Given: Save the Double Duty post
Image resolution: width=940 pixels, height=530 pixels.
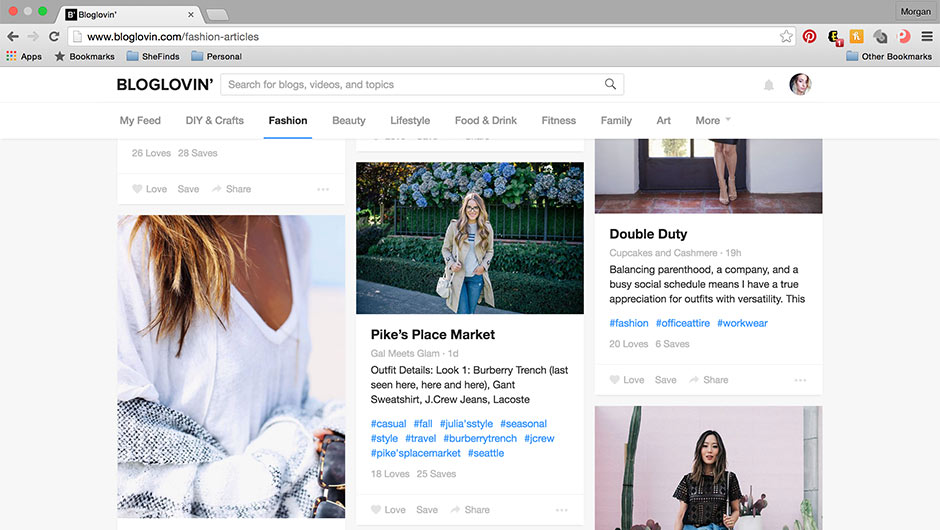Looking at the screenshot, I should tap(665, 380).
